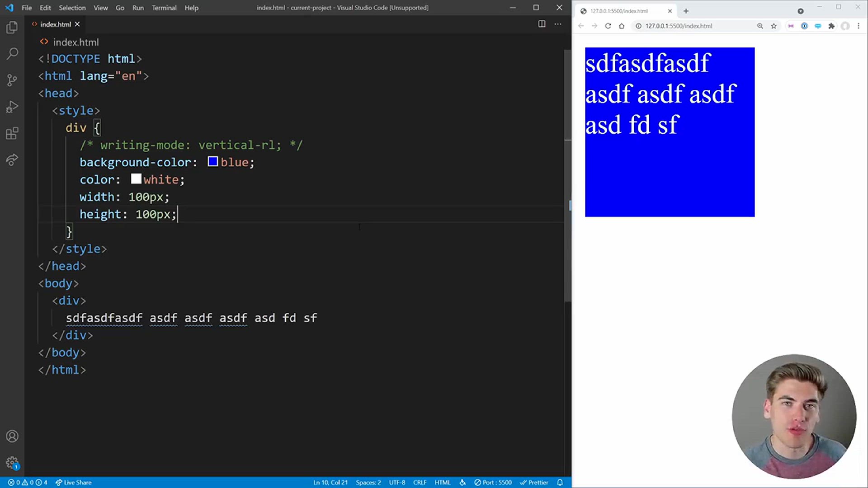This screenshot has height=488, width=868.
Task: Click index.html in the breadcrumb
Action: 75,42
